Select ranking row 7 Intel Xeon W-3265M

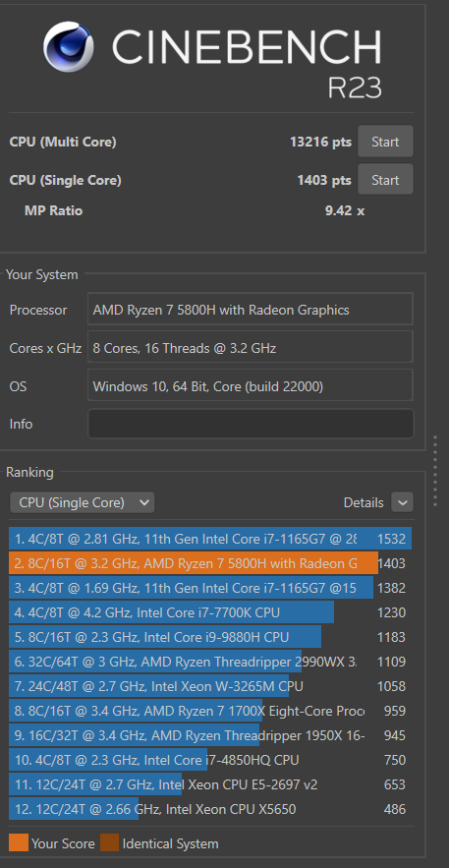(210, 686)
